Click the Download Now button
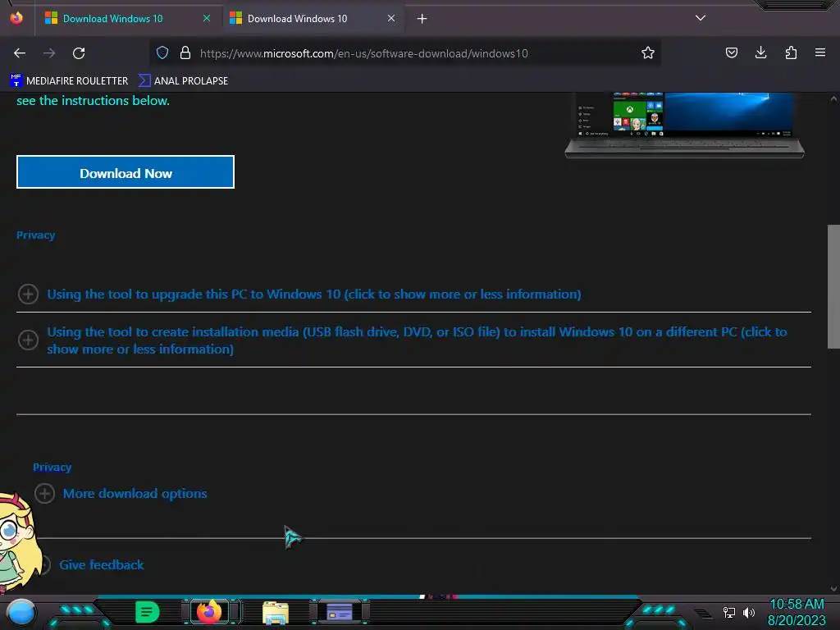Viewport: 840px width, 630px height. click(x=126, y=172)
